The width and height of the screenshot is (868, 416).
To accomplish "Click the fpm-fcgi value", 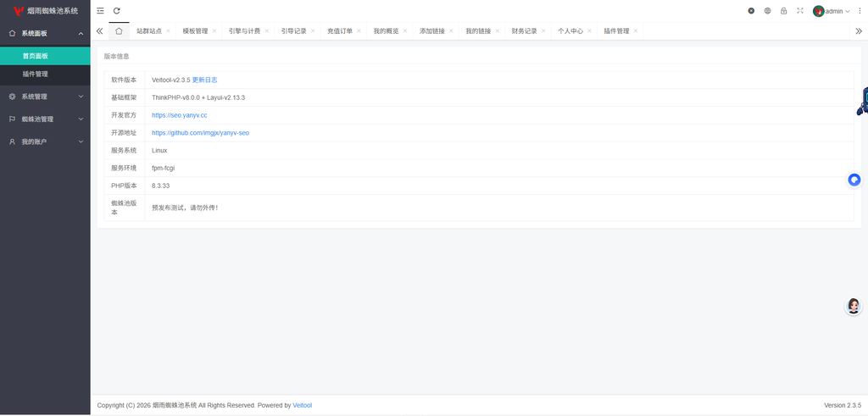I will pyautogui.click(x=164, y=168).
